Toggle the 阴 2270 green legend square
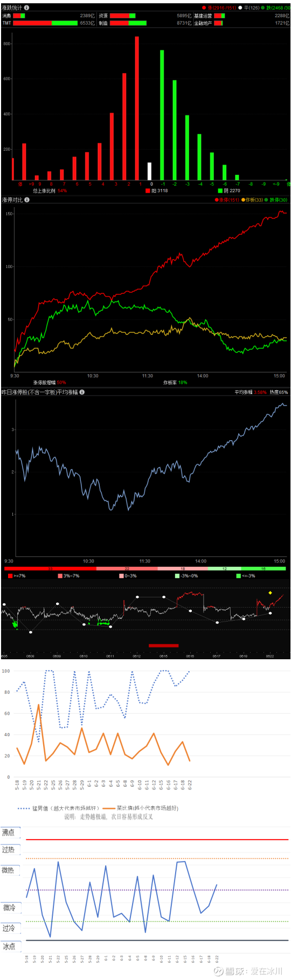This screenshot has width=291, height=980. 220,191
